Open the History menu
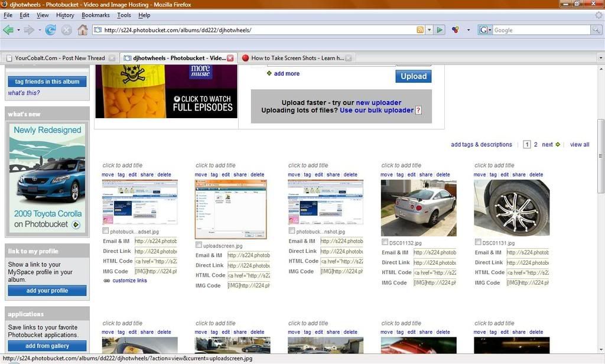This screenshot has height=364, width=605. click(65, 15)
